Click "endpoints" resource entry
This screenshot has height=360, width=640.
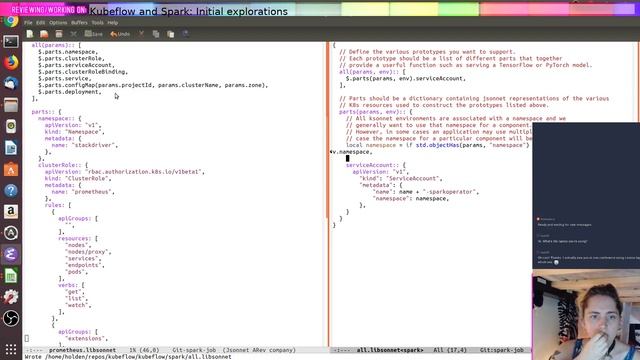[84, 265]
